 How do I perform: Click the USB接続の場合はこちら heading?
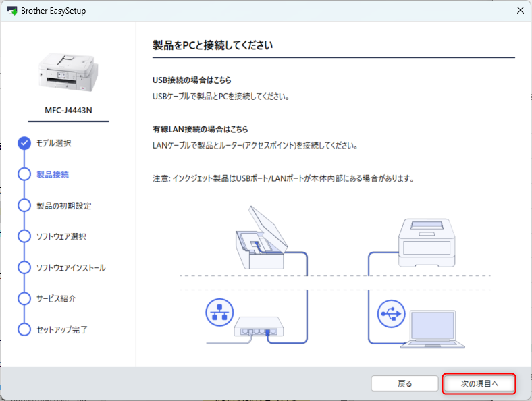[x=192, y=80]
